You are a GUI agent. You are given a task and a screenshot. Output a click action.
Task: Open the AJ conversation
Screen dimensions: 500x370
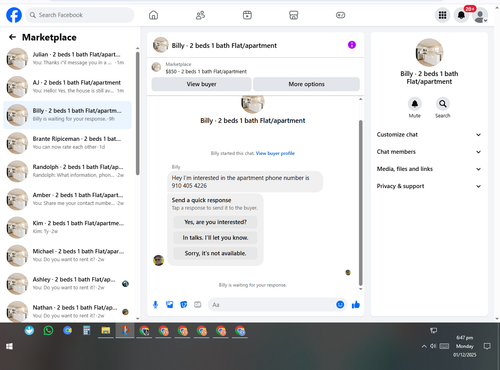[67, 87]
